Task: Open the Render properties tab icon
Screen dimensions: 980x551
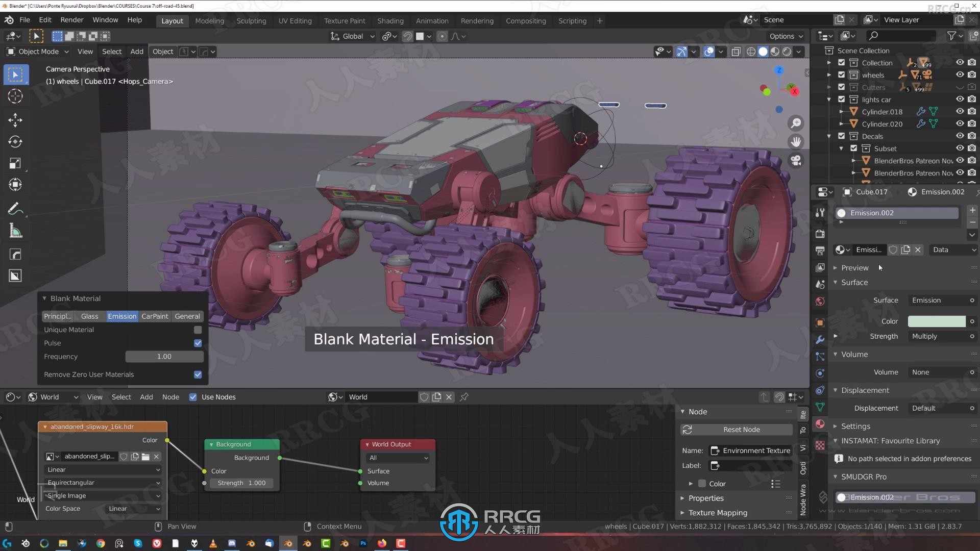Action: click(x=820, y=234)
